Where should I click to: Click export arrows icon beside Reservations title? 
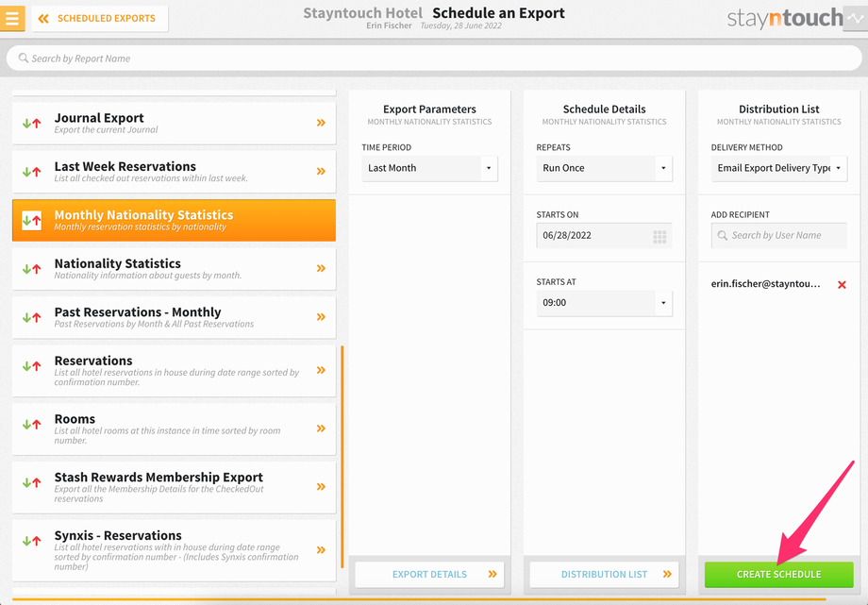click(31, 365)
